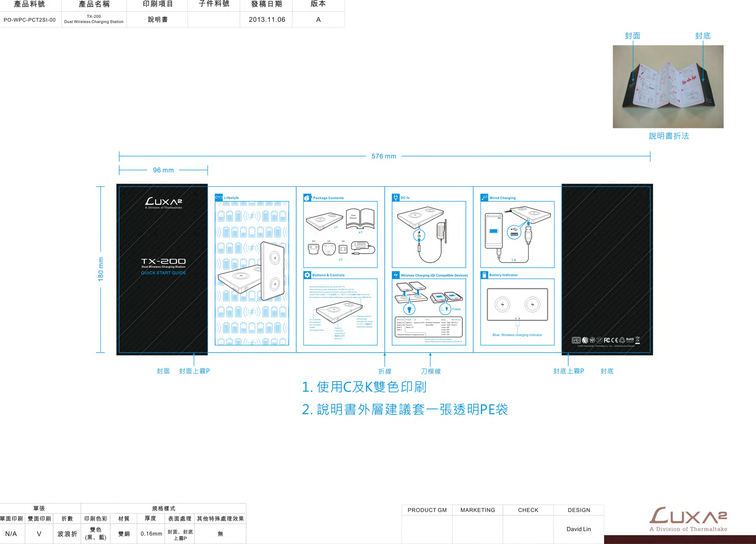The image size is (756, 544).
Task: Click the Buttons & Controls gear icon
Action: point(307,275)
